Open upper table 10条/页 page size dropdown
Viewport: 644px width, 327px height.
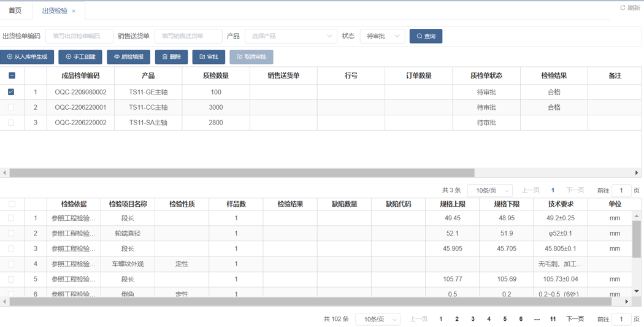[490, 191]
